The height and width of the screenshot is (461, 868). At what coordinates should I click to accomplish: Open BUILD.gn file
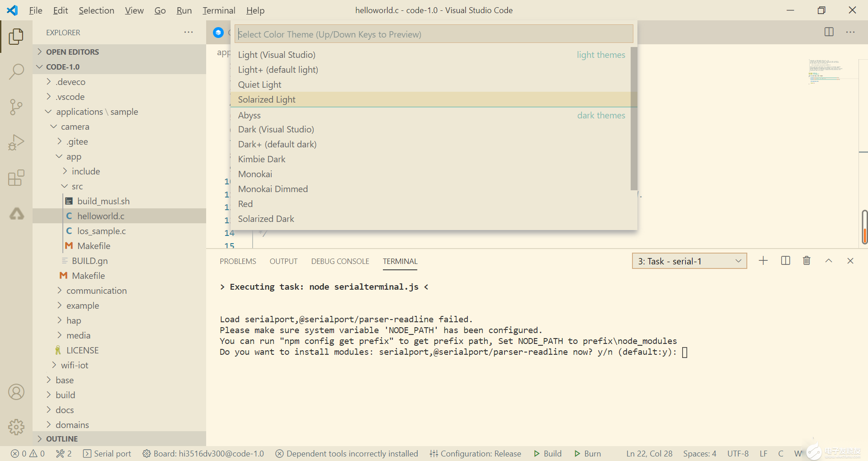(119, 260)
